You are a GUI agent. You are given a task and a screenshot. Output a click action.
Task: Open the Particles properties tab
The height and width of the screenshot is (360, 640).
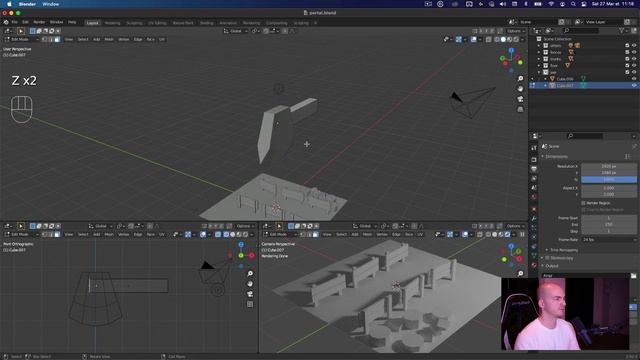(x=534, y=228)
